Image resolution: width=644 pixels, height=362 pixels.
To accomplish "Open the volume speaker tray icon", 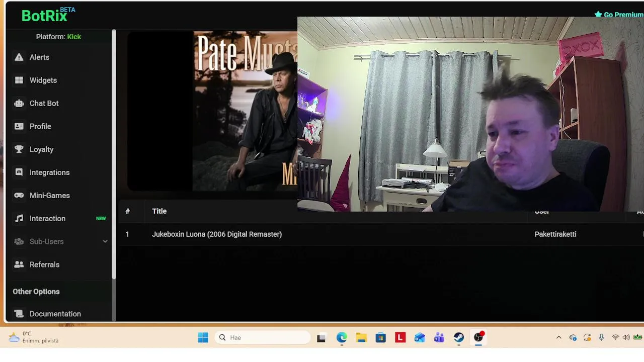I will 626,338.
